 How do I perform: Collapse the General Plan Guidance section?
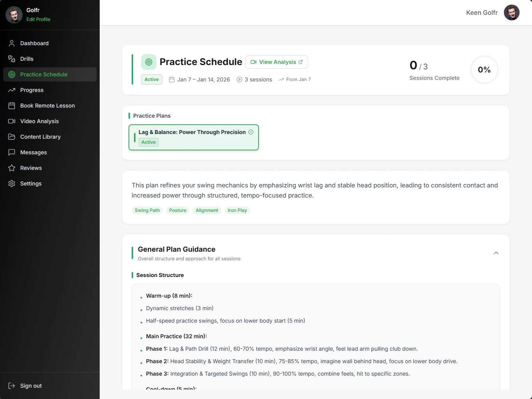pos(496,253)
